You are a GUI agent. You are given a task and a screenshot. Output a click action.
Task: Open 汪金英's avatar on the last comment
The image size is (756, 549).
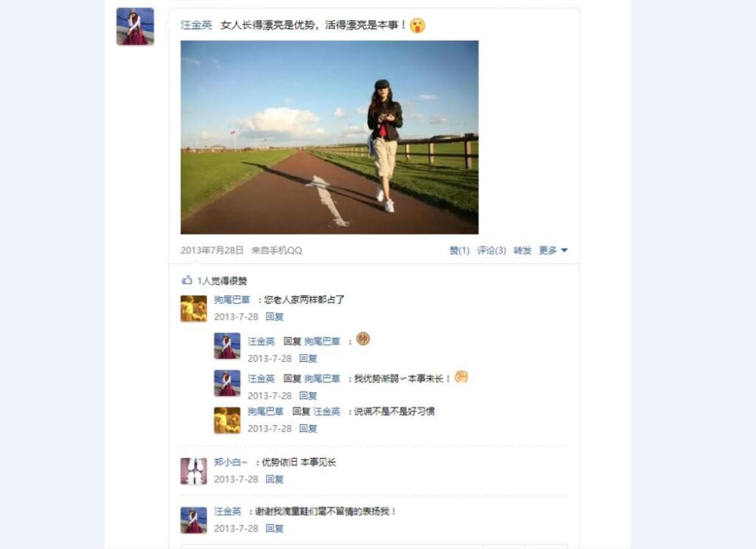point(193,520)
